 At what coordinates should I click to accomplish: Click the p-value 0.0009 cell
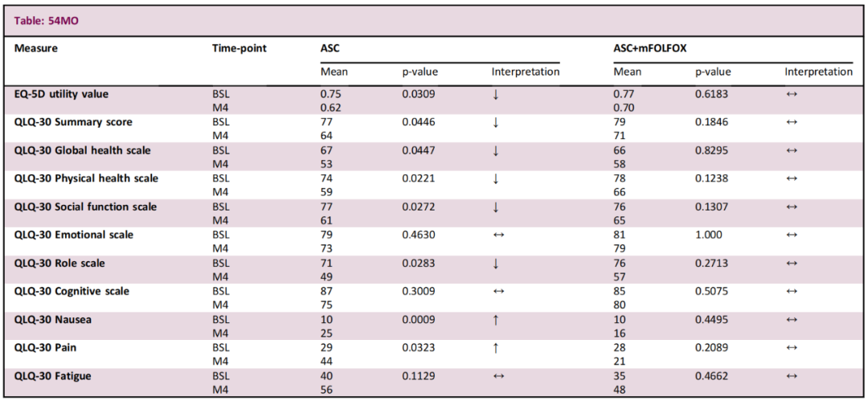420,319
